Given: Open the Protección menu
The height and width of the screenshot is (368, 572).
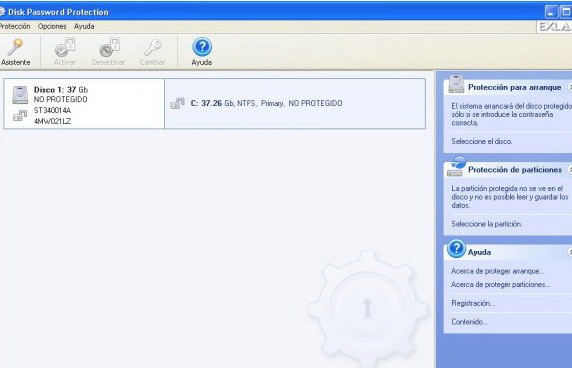Looking at the screenshot, I should (15, 26).
